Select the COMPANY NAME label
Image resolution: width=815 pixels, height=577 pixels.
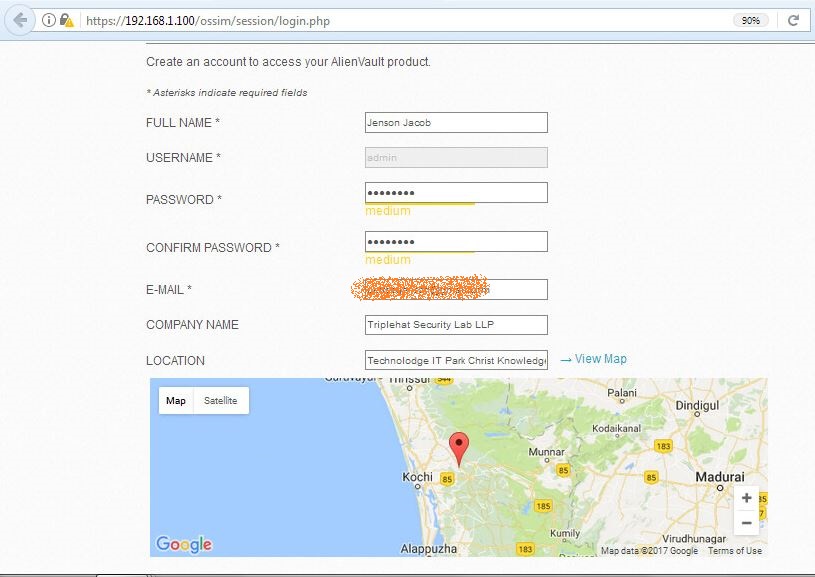[192, 325]
